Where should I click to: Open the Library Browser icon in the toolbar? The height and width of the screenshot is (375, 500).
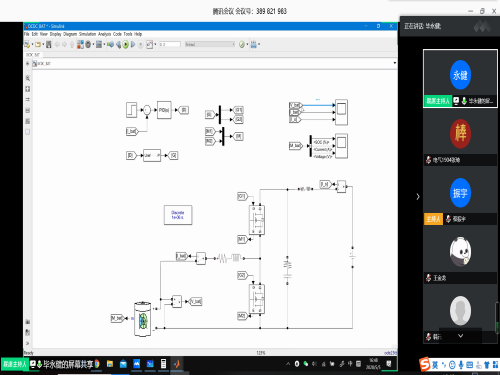coord(80,44)
